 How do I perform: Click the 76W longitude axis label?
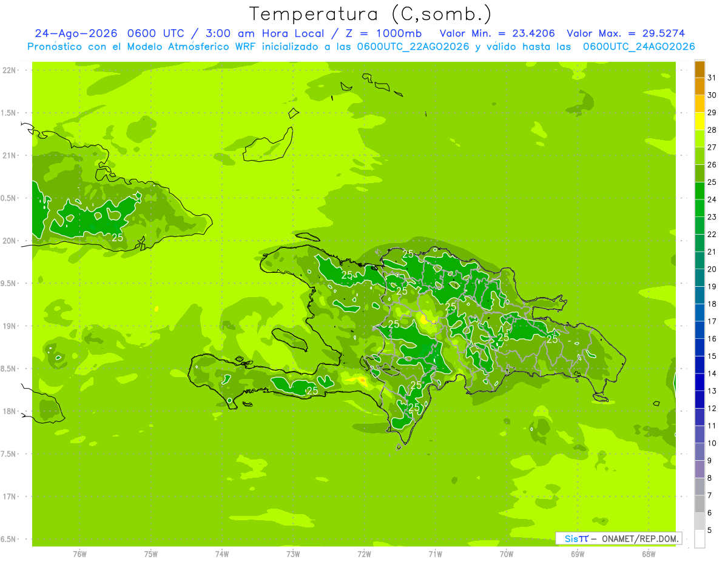coord(79,554)
